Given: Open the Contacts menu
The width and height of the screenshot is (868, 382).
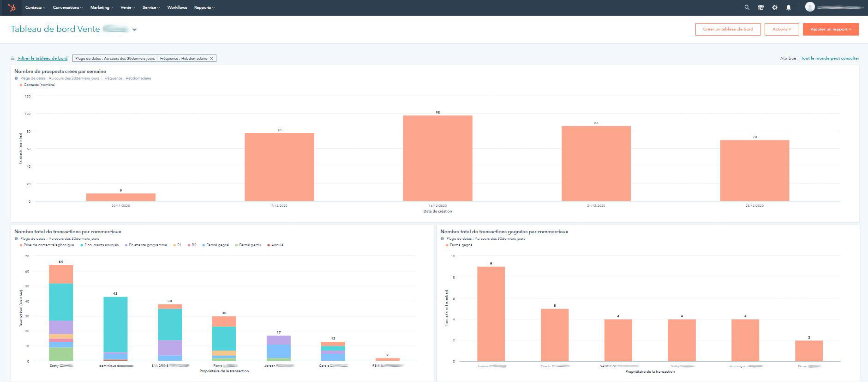Looking at the screenshot, I should click(x=35, y=7).
